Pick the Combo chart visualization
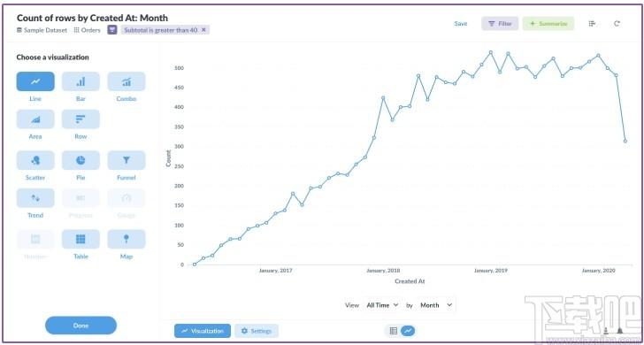The width and height of the screenshot is (644, 345). pyautogui.click(x=126, y=81)
